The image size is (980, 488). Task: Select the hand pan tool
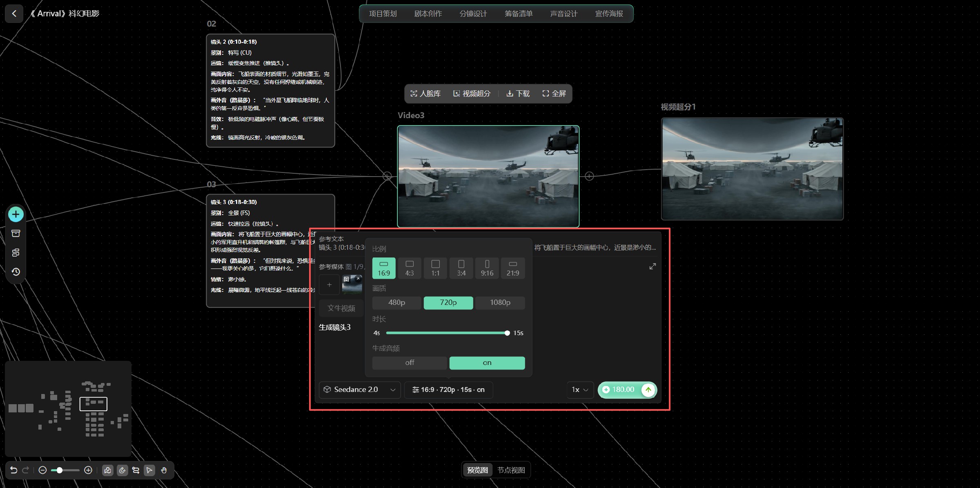pyautogui.click(x=164, y=470)
